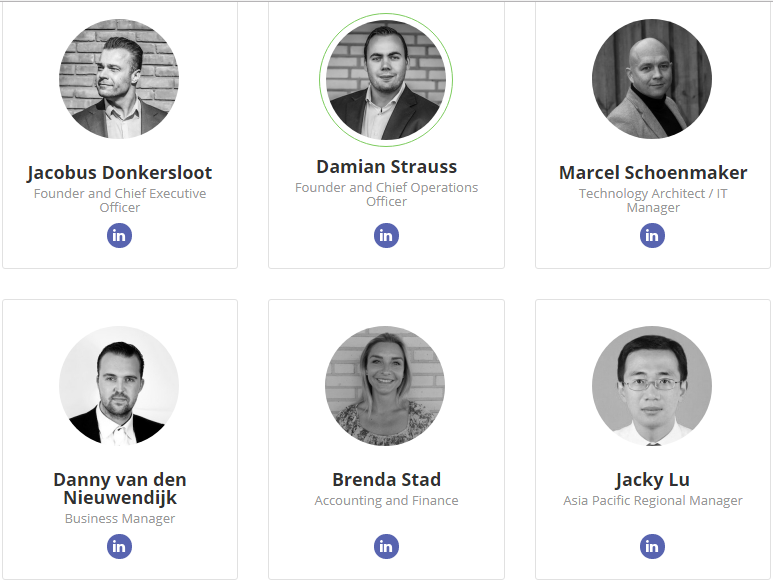Select the Damian Strauss name heading
773x581 pixels.
click(x=386, y=167)
